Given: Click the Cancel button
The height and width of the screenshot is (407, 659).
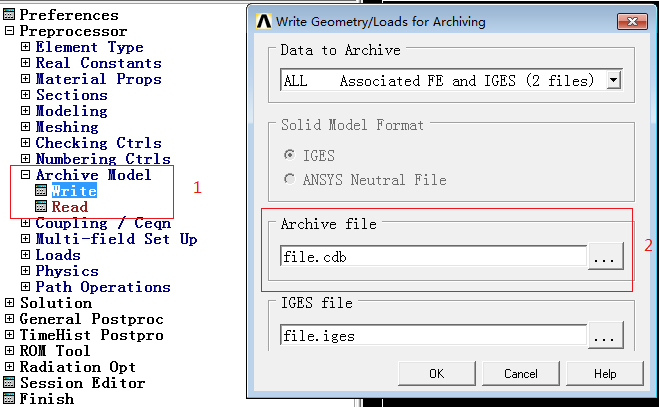Looking at the screenshot, I should click(521, 373).
